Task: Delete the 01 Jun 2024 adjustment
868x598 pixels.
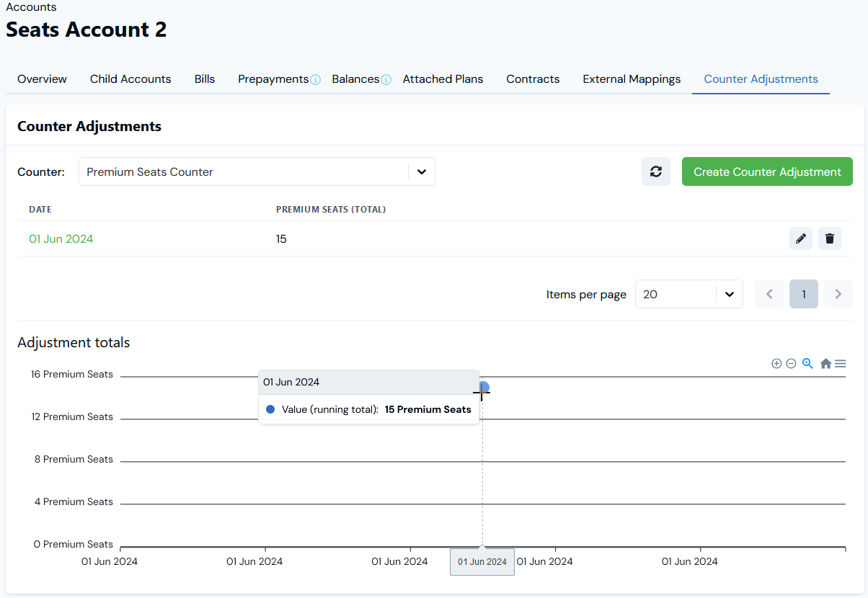Action: 829,238
